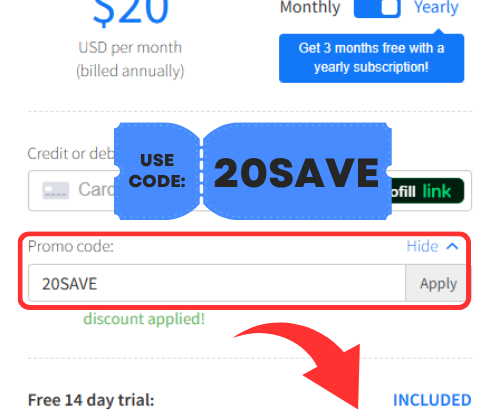Click the large red arrow graphic
Viewport: 500px width, 420px height.
pyautogui.click(x=308, y=363)
